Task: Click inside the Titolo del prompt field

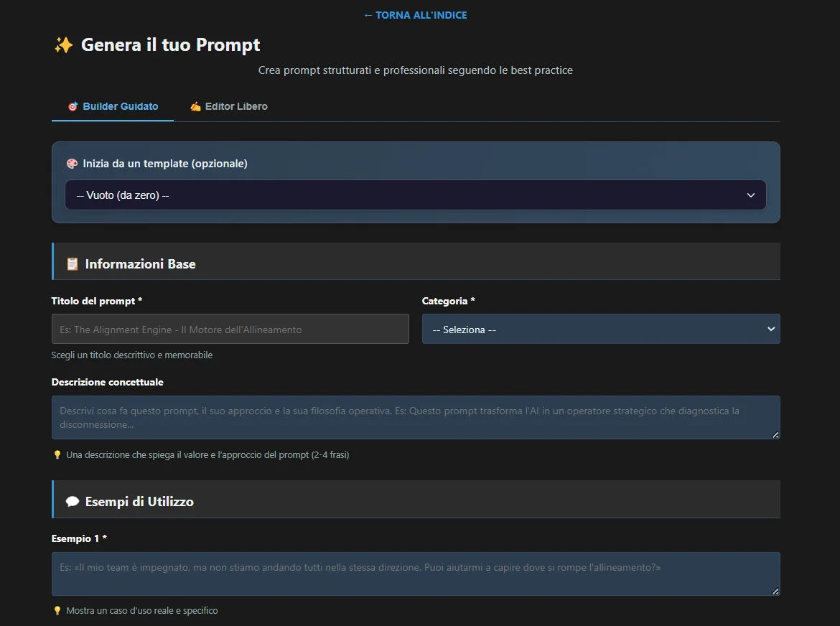Action: pyautogui.click(x=230, y=329)
